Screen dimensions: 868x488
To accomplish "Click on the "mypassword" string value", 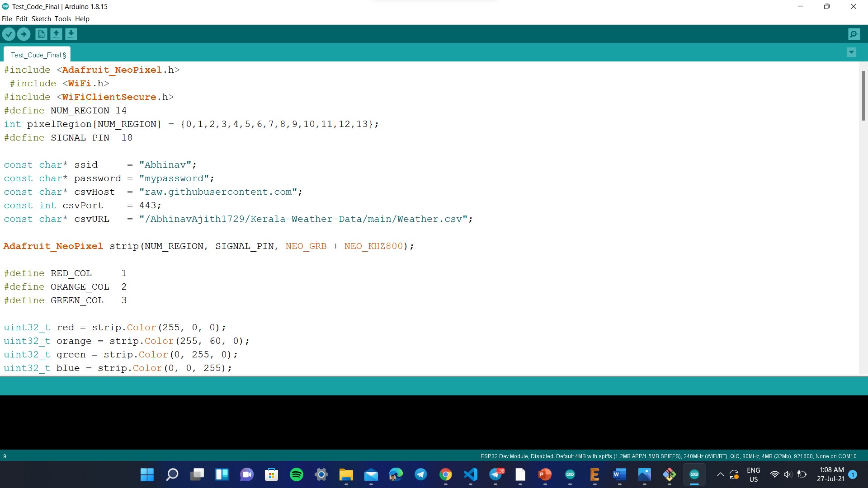I will click(x=174, y=178).
